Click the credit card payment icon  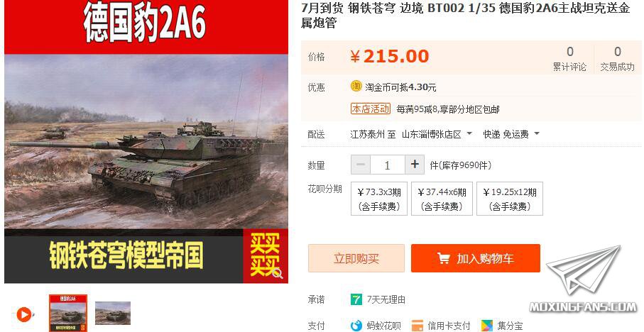coord(417,326)
